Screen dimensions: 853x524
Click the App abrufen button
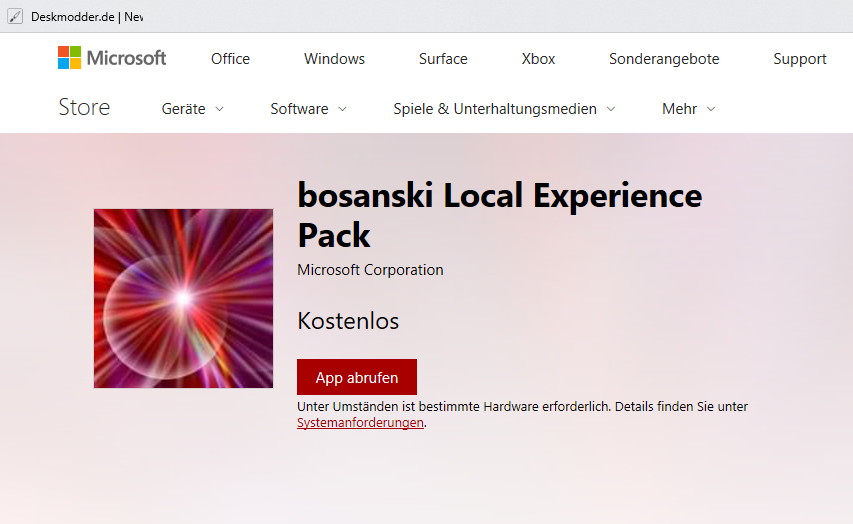coord(357,377)
